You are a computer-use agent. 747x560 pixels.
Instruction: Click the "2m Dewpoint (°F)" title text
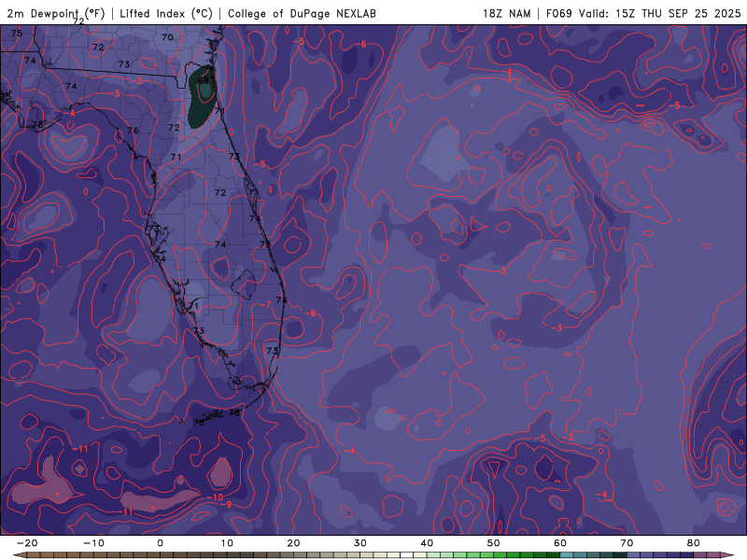[x=56, y=13]
